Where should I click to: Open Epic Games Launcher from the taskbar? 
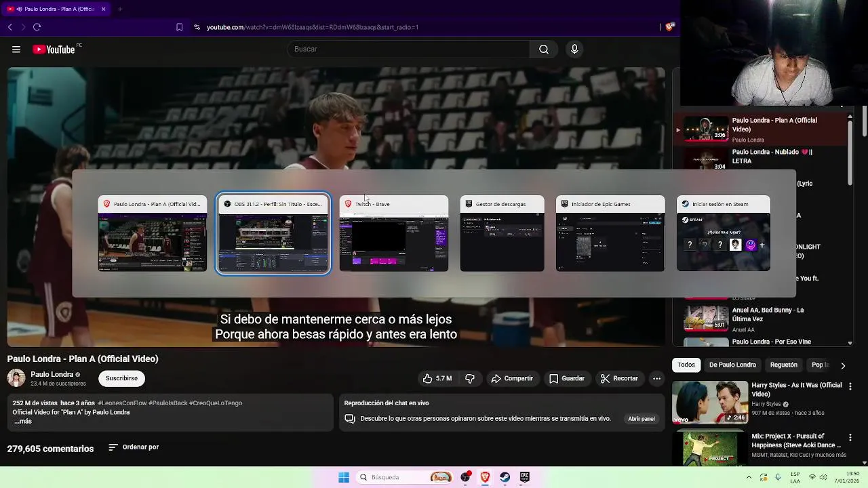(x=524, y=477)
